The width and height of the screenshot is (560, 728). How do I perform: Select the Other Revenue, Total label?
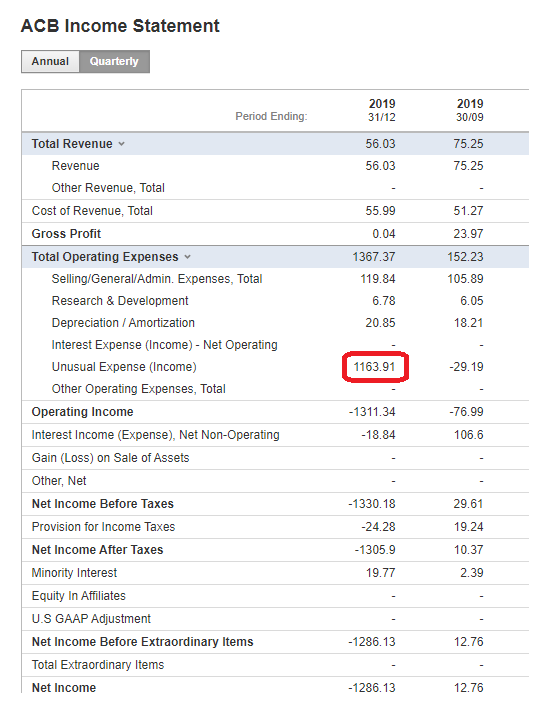click(108, 188)
